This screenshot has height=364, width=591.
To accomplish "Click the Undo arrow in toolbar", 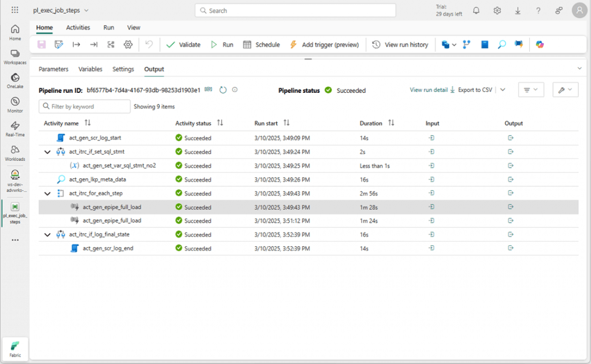I will tap(149, 44).
